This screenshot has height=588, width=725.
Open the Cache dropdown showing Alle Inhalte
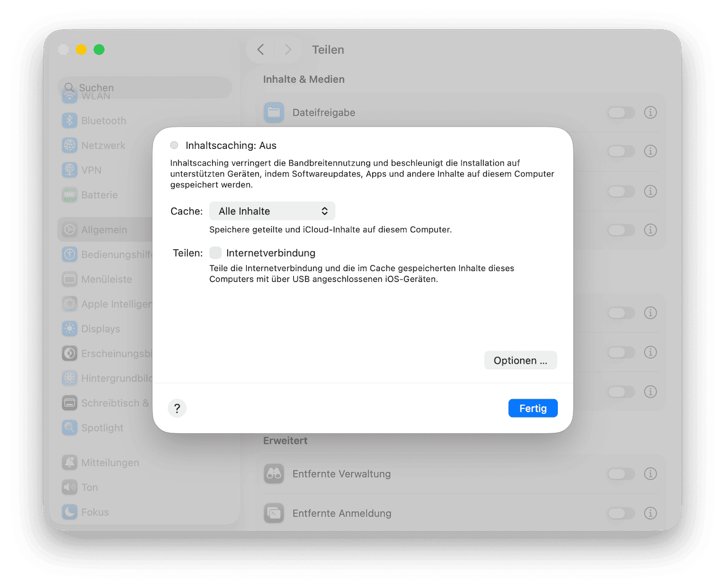[272, 211]
